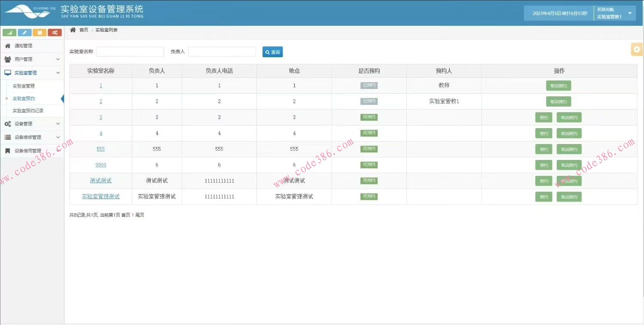The image size is (644, 325).
Task: Click the gears icon beside 设备管理
Action: coord(8,124)
